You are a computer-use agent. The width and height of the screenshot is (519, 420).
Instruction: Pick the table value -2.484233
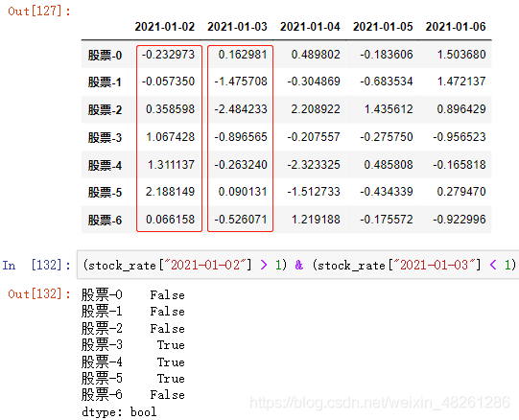click(241, 109)
